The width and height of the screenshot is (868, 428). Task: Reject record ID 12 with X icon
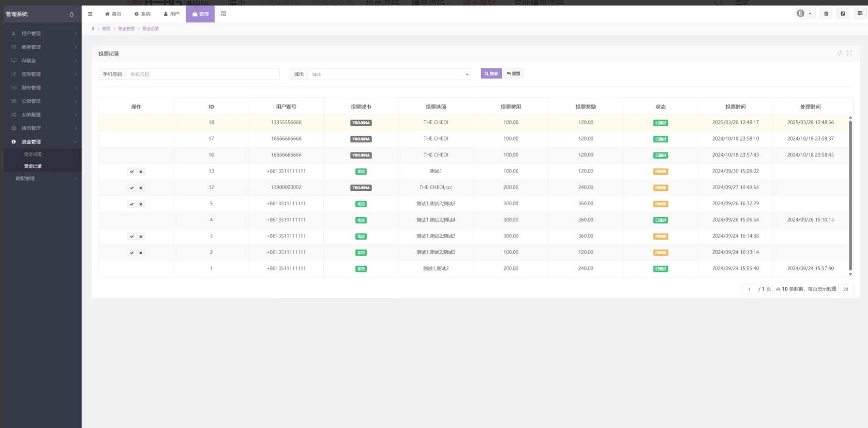[141, 188]
